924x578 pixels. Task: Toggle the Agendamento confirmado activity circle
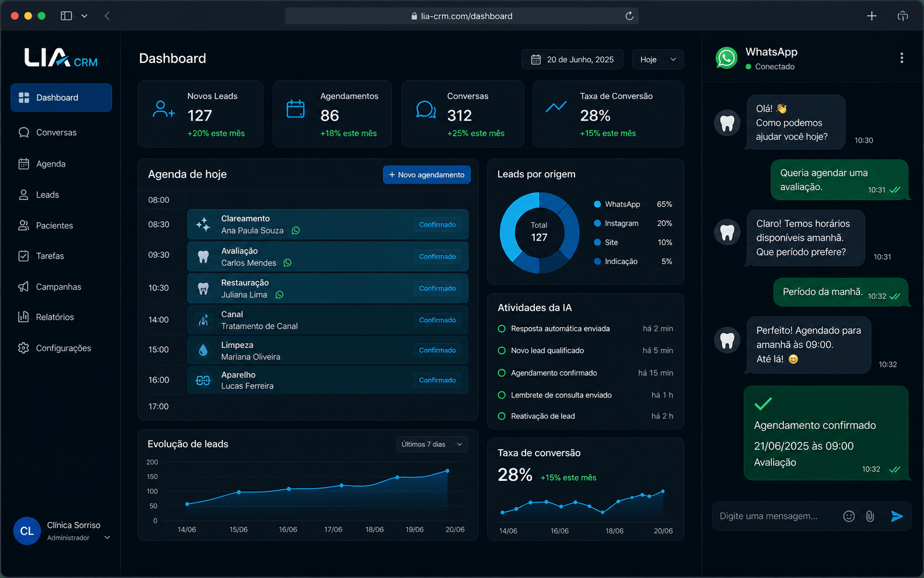click(502, 373)
